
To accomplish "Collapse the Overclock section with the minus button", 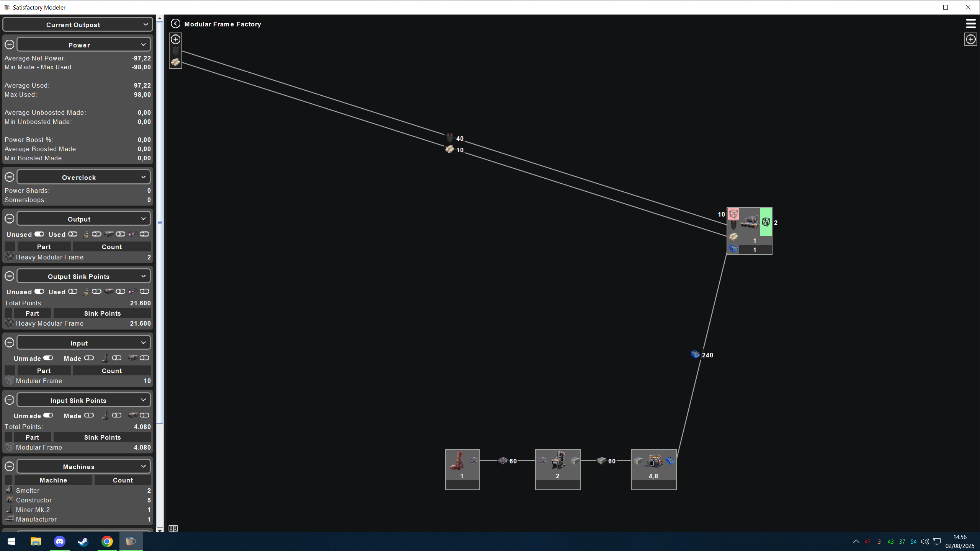I will [10, 177].
